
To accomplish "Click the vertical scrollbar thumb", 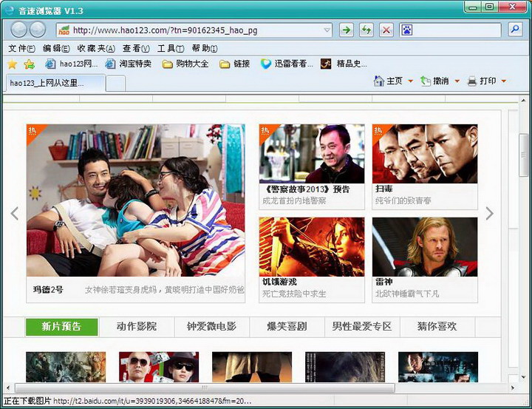I will [x=523, y=155].
